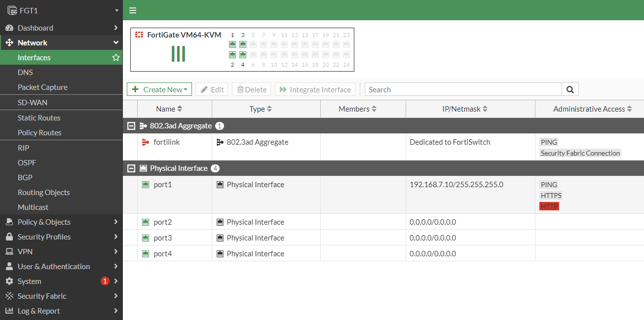This screenshot has height=320, width=644.
Task: Expand the Dashboard menu chevron
Action: point(116,28)
